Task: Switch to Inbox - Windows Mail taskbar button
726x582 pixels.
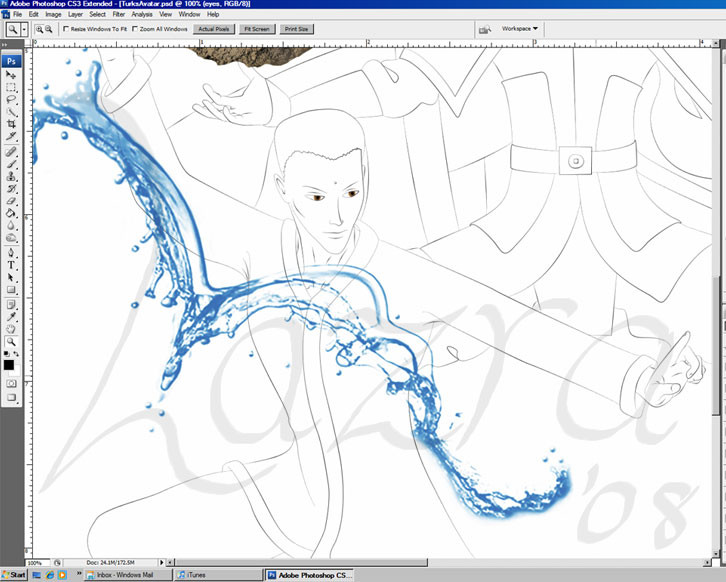Action: (128, 575)
